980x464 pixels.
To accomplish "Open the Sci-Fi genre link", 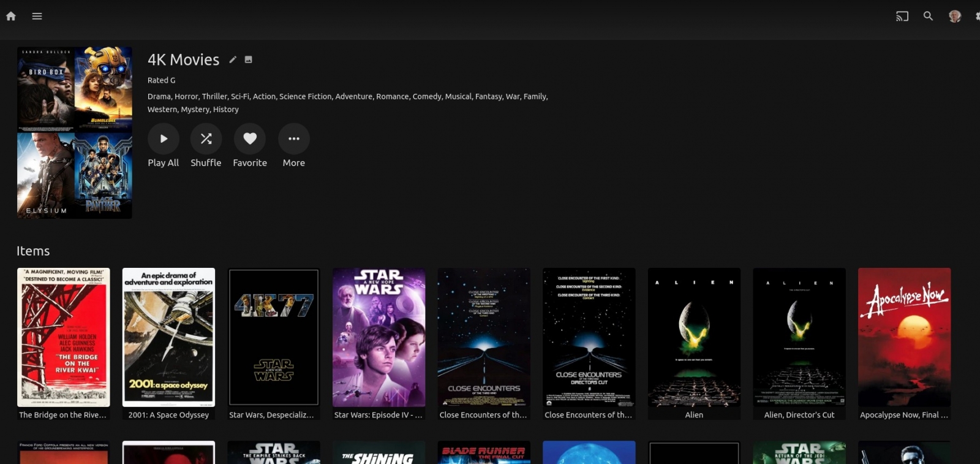I will tap(240, 96).
